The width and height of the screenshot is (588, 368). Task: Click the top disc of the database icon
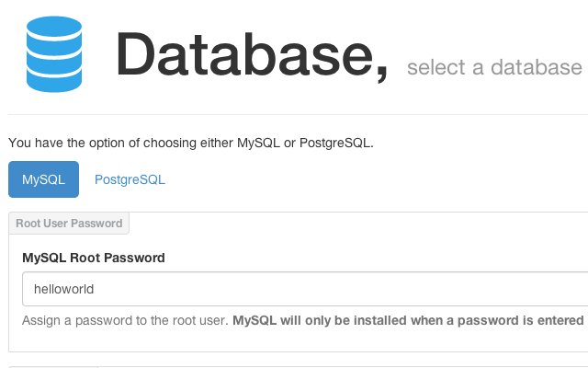(x=54, y=27)
